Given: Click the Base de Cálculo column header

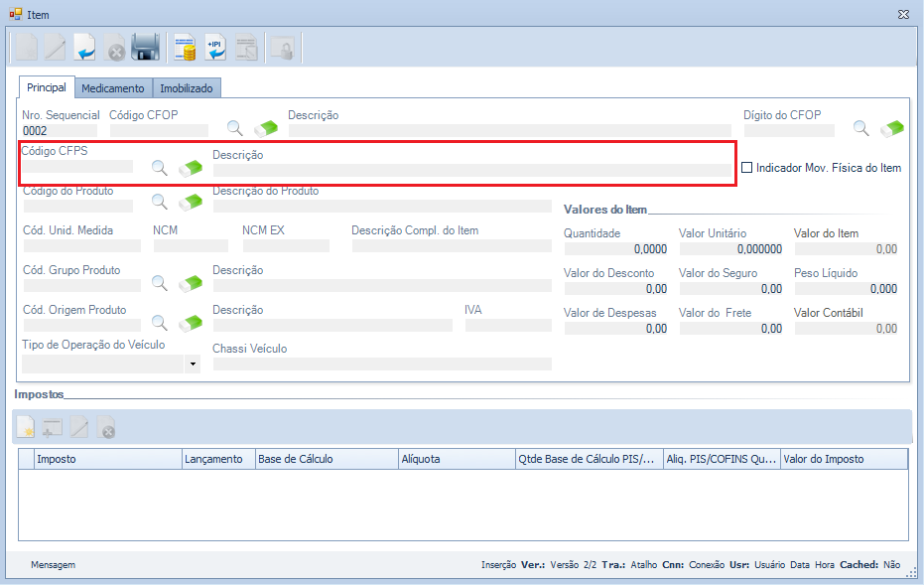Looking at the screenshot, I should click(x=328, y=459).
